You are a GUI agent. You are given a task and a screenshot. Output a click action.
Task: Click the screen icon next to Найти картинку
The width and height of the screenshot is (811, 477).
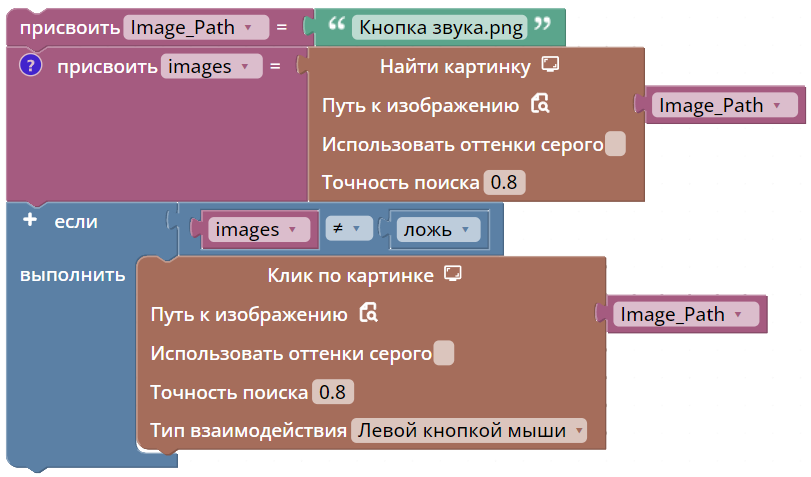550,65
